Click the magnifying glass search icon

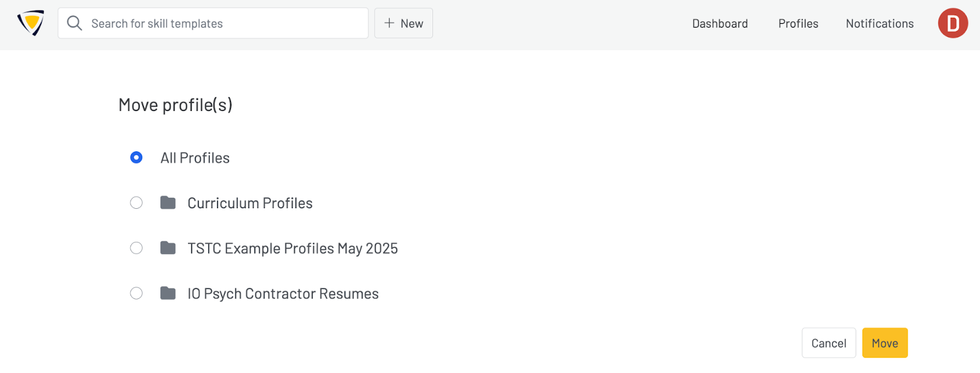[75, 23]
